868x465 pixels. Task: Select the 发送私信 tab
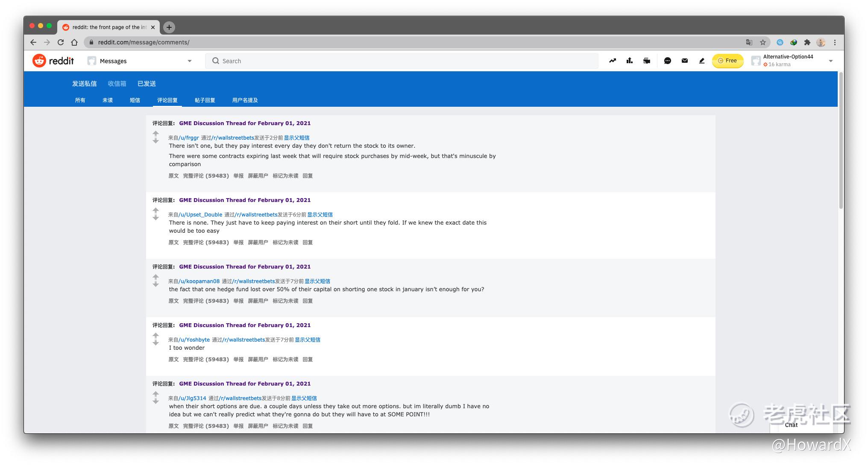coord(84,84)
